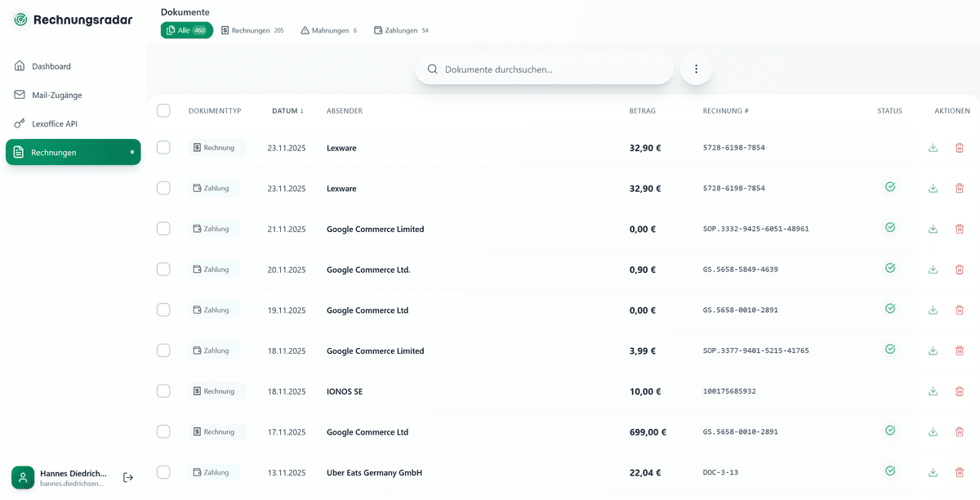Screen dimensions: 980x500
Task: Download the 699,00 € Google Commerce invoice
Action: click(x=933, y=432)
